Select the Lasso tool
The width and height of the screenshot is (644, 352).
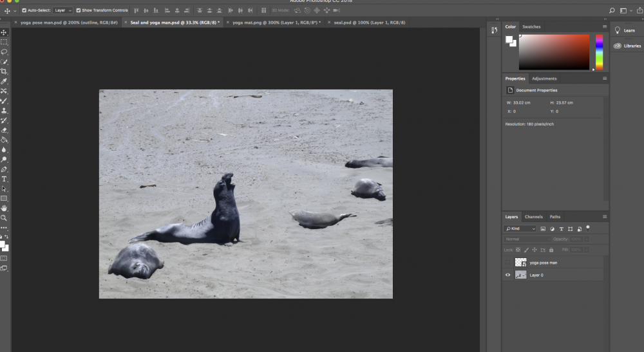click(4, 51)
